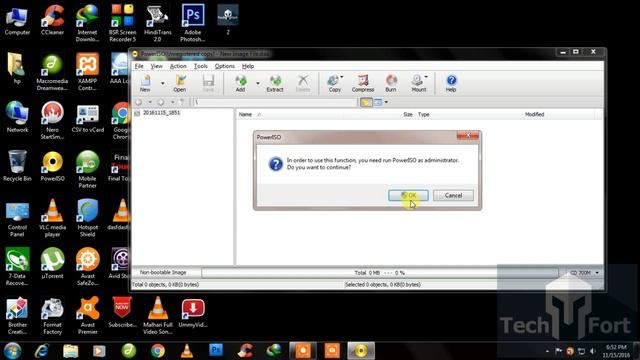Click the Open toolbar icon
The width and height of the screenshot is (640, 360).
click(x=180, y=83)
